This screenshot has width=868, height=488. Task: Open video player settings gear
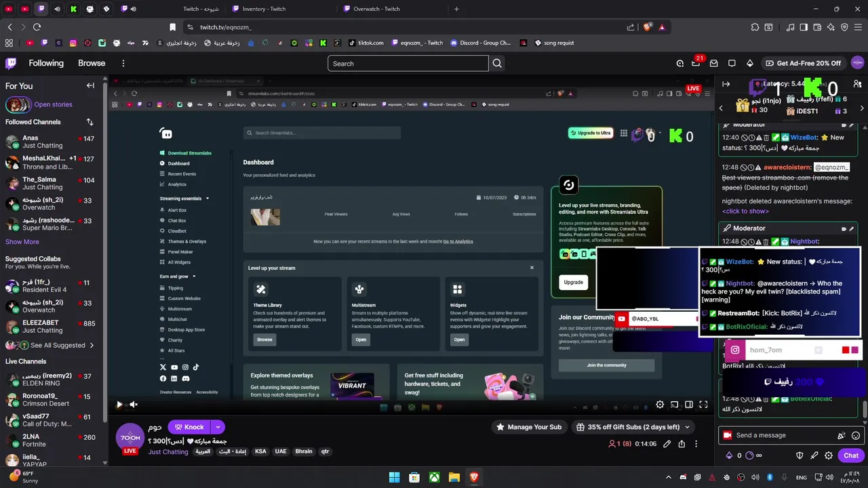click(660, 405)
